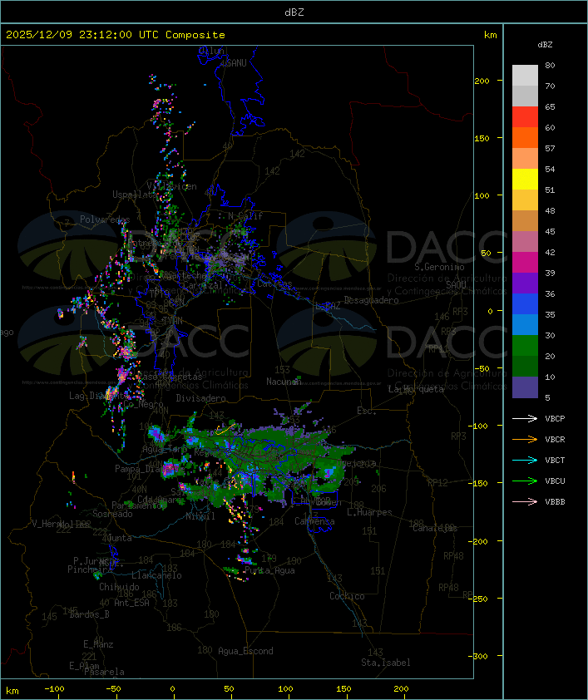Click the S.Geronimo map label
Image resolution: width=588 pixels, height=700 pixels.
click(439, 267)
